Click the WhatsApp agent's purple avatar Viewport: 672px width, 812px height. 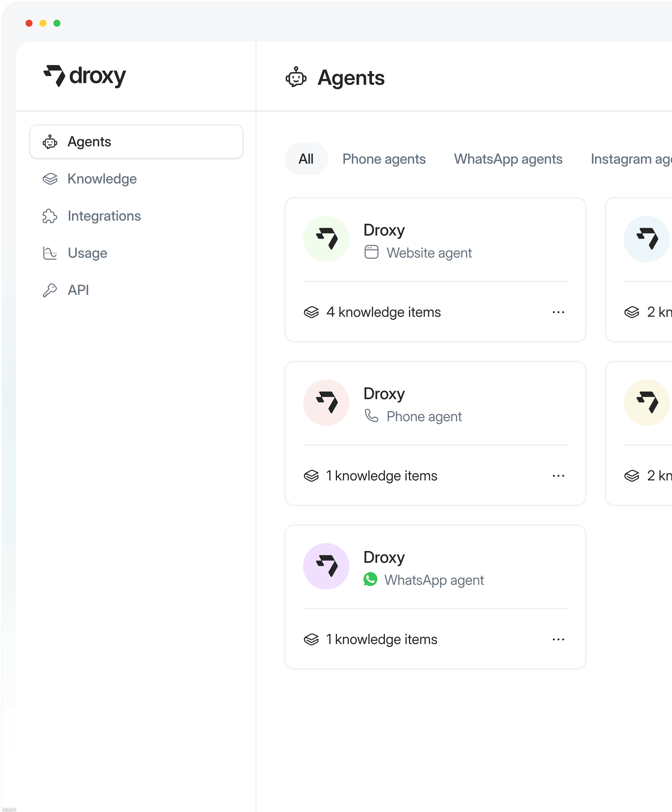click(x=326, y=566)
